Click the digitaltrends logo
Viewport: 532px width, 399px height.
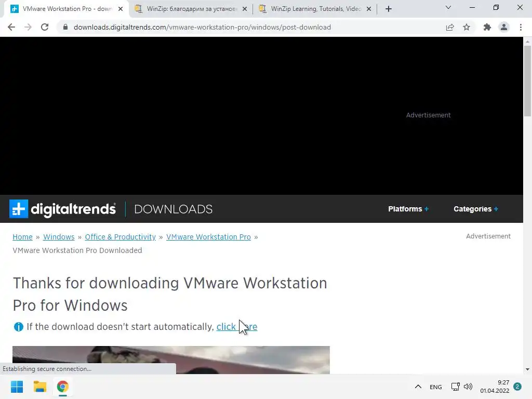(62, 209)
